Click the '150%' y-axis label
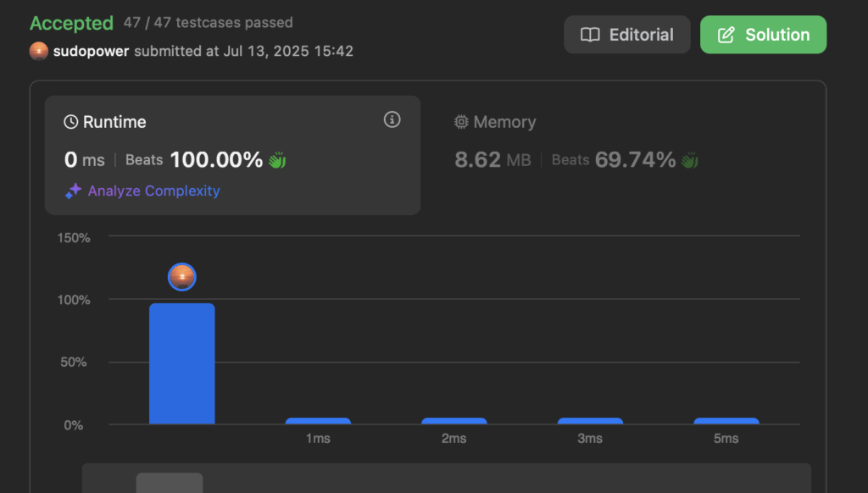Viewport: 868px width, 493px height. (74, 238)
